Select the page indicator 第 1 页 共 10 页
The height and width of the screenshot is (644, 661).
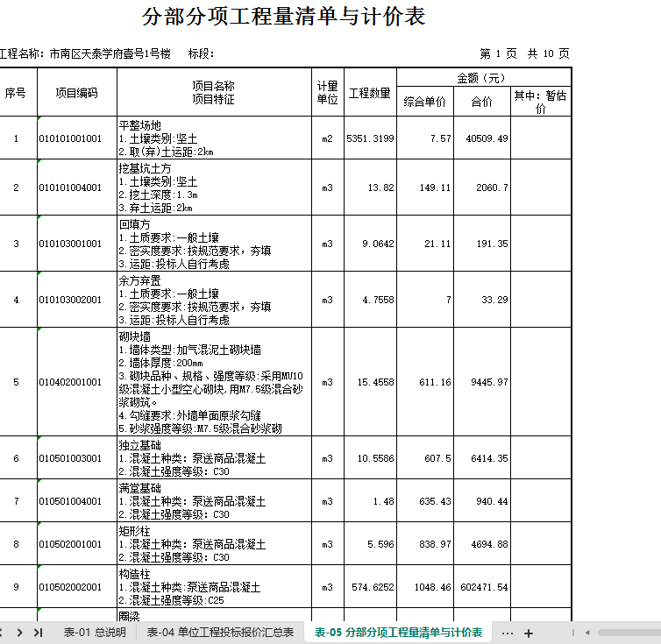point(524,53)
